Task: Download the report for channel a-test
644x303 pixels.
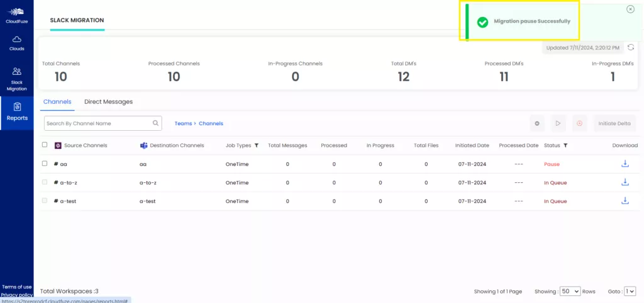Action: click(625, 201)
